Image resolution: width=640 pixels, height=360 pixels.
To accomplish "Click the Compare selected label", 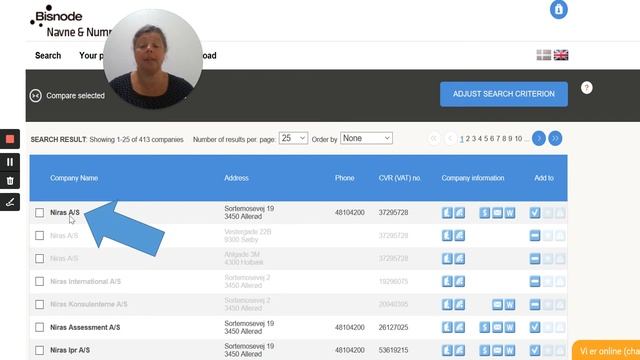I will (76, 96).
